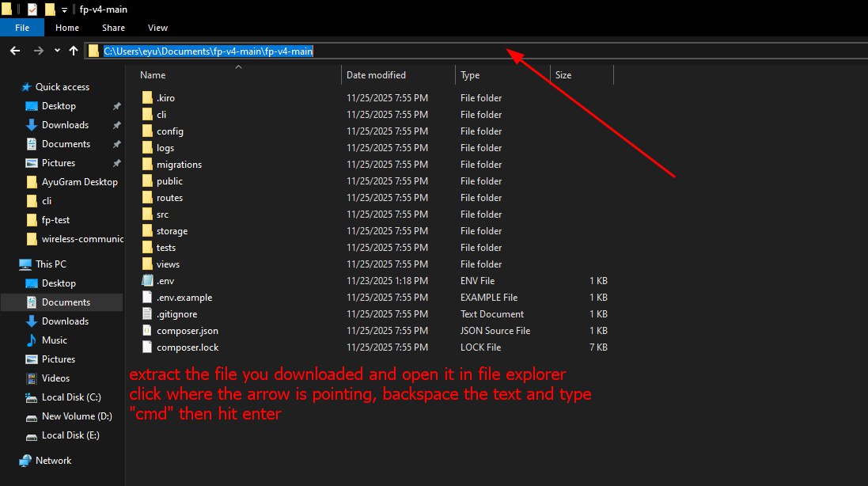Select the views folder icon
The width and height of the screenshot is (868, 486).
(147, 264)
